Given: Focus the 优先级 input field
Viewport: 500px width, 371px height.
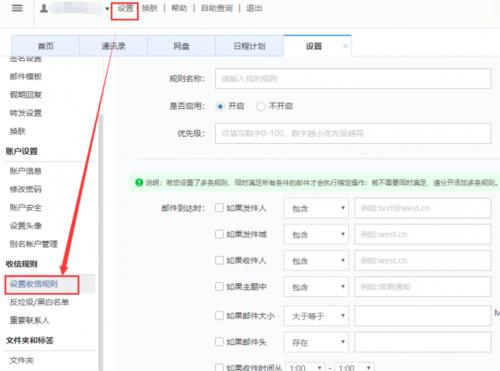Looking at the screenshot, I should (353, 133).
